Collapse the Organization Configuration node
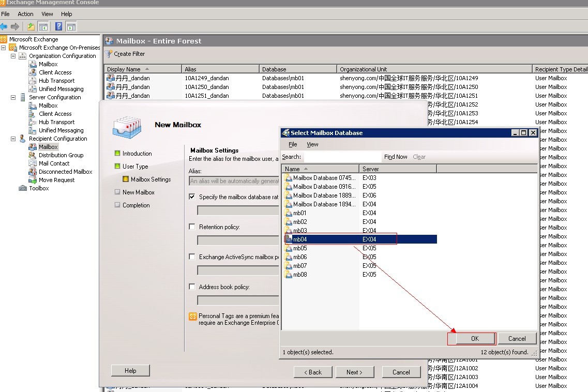 point(13,56)
